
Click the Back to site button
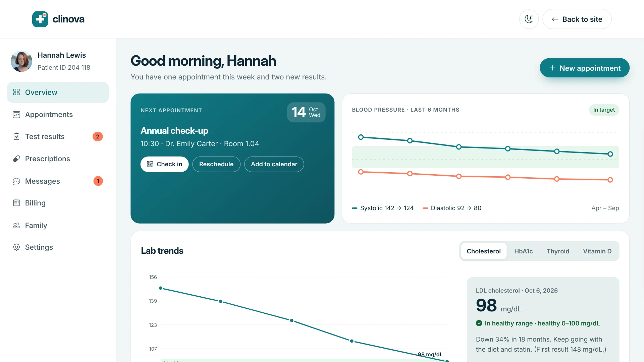(577, 19)
